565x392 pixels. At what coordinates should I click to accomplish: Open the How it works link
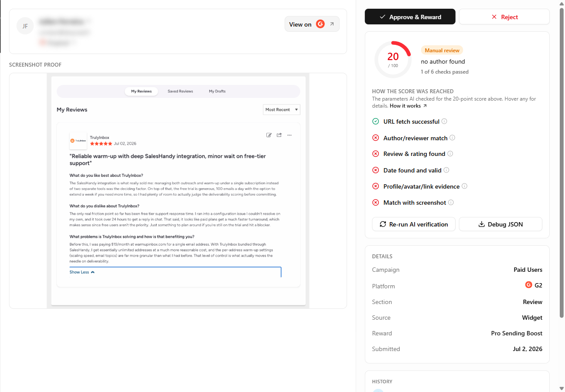(x=408, y=106)
